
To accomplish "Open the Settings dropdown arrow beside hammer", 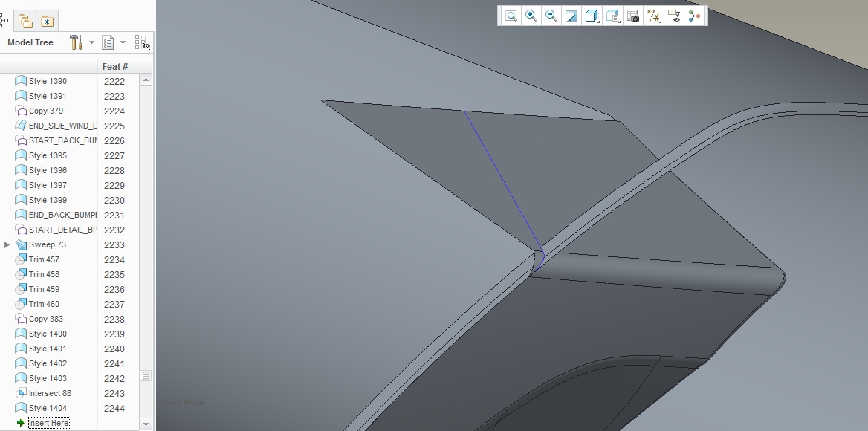I will tap(91, 42).
